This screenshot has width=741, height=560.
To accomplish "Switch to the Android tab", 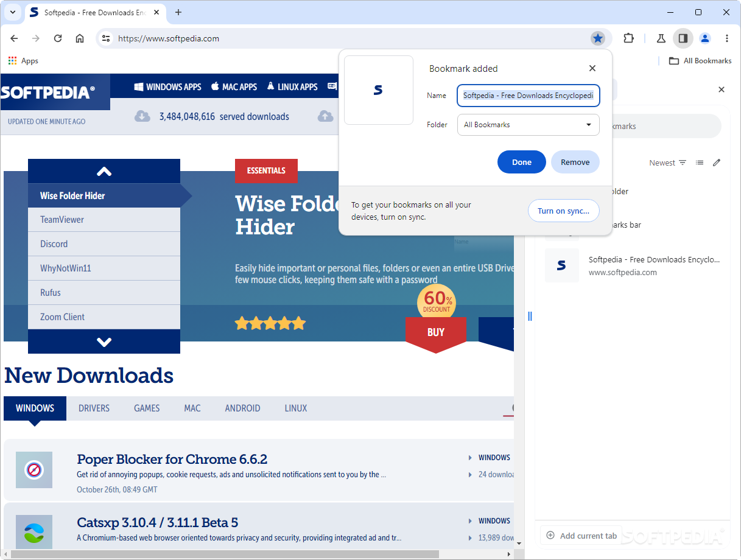I will [x=242, y=408].
